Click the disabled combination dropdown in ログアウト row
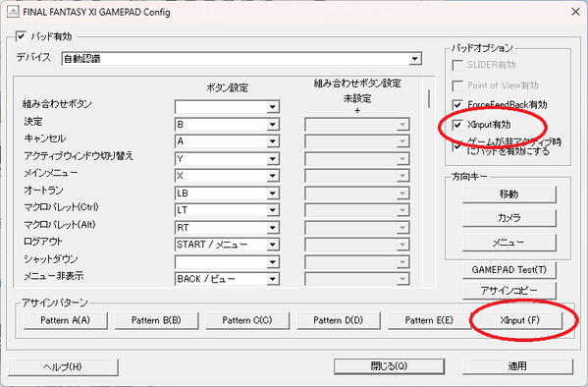The image size is (588, 387). pos(357,245)
